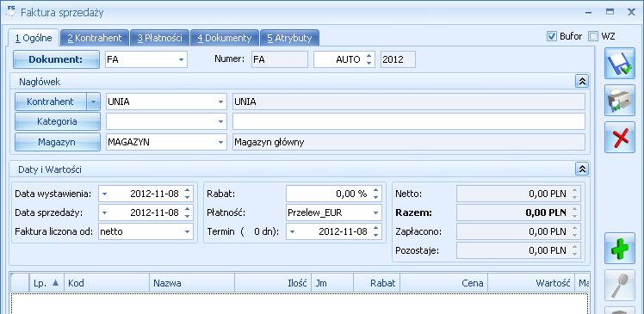
Task: Click the Jm column header
Action: point(332,283)
